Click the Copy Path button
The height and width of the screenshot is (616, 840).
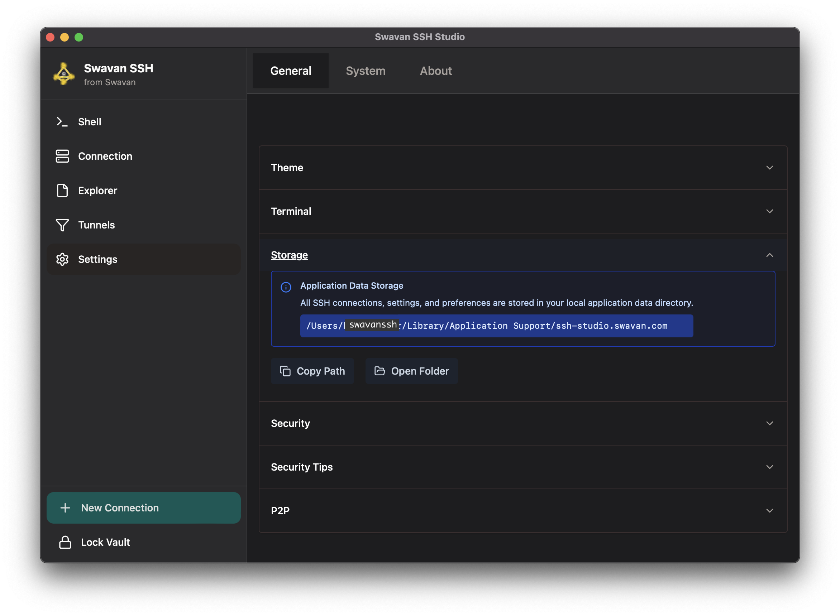click(x=312, y=371)
